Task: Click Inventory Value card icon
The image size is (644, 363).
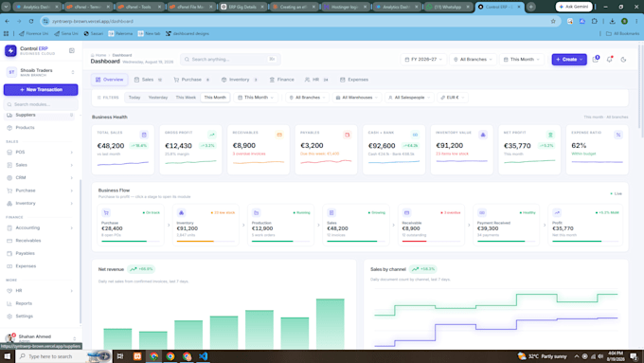Action: coord(483,135)
